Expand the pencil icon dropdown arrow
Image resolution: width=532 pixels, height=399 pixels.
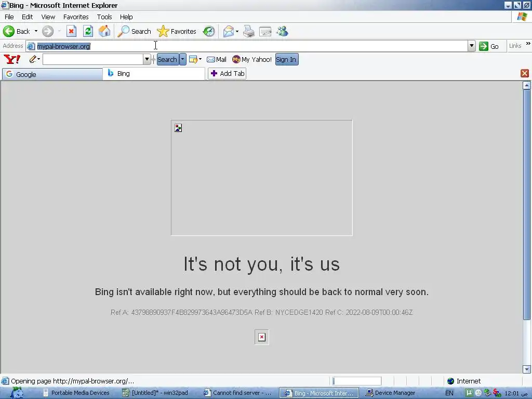tap(38, 59)
